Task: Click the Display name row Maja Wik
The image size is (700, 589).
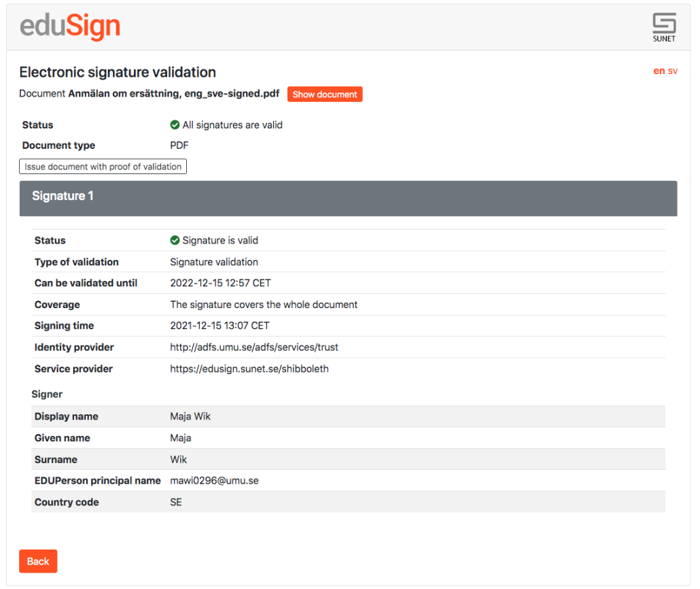Action: (348, 416)
